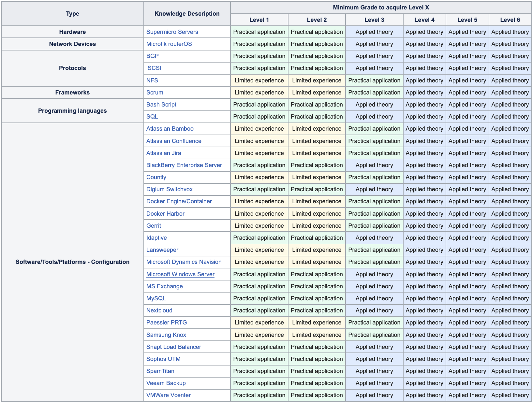Click the Microtik routerOS link
Viewport: 532px width, 402px height.
click(x=169, y=44)
